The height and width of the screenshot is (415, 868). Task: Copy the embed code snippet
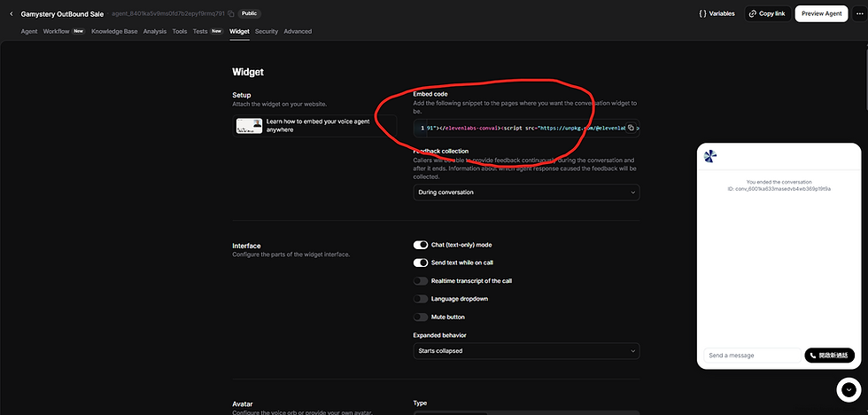631,128
